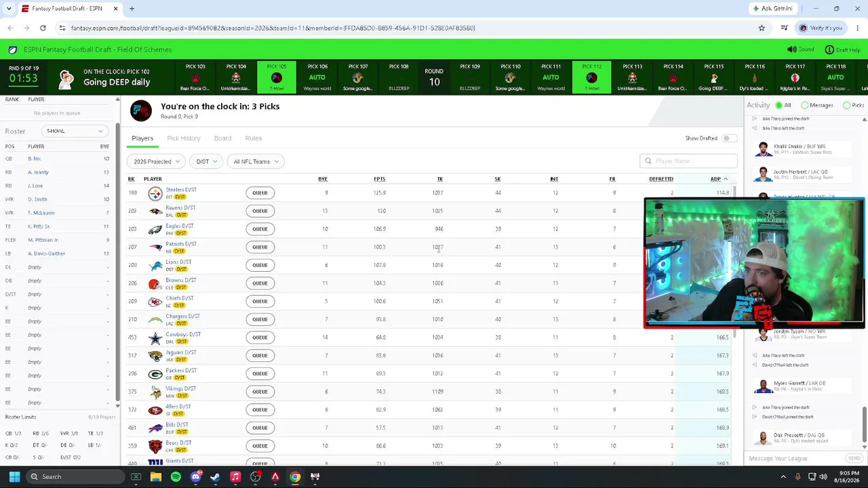
Task: Open the 2026 Projected dropdown
Action: coord(157,161)
